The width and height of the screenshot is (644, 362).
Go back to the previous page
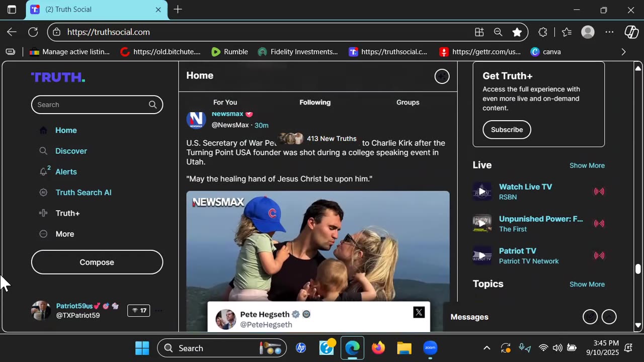click(12, 32)
